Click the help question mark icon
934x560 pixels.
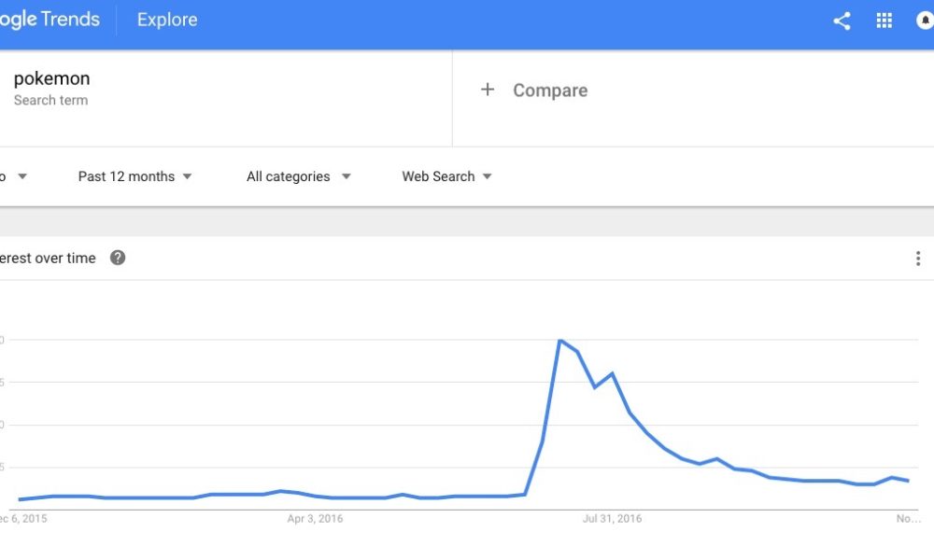tap(118, 258)
